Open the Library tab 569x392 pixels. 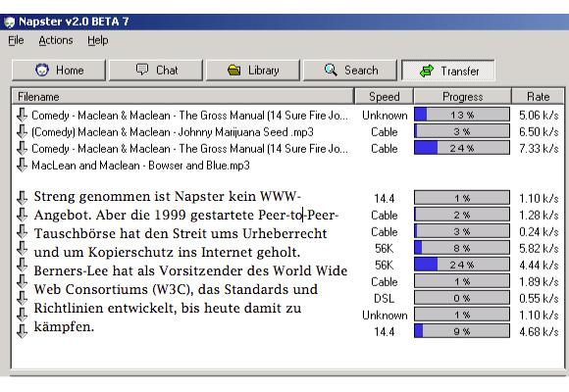(x=253, y=70)
